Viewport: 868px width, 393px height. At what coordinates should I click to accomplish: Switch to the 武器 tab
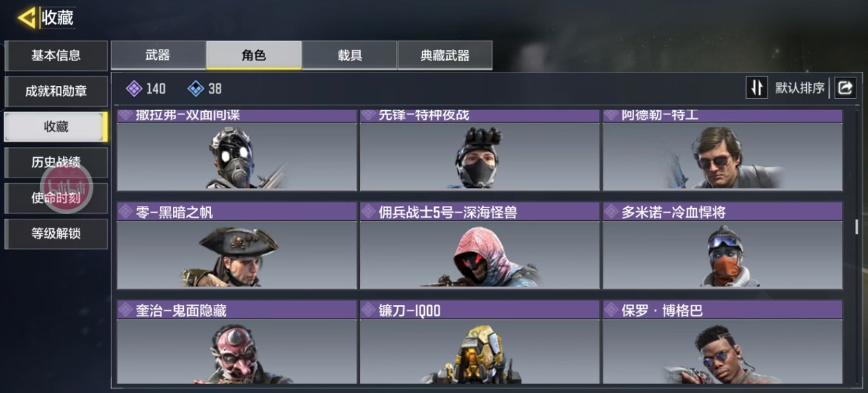(158, 56)
